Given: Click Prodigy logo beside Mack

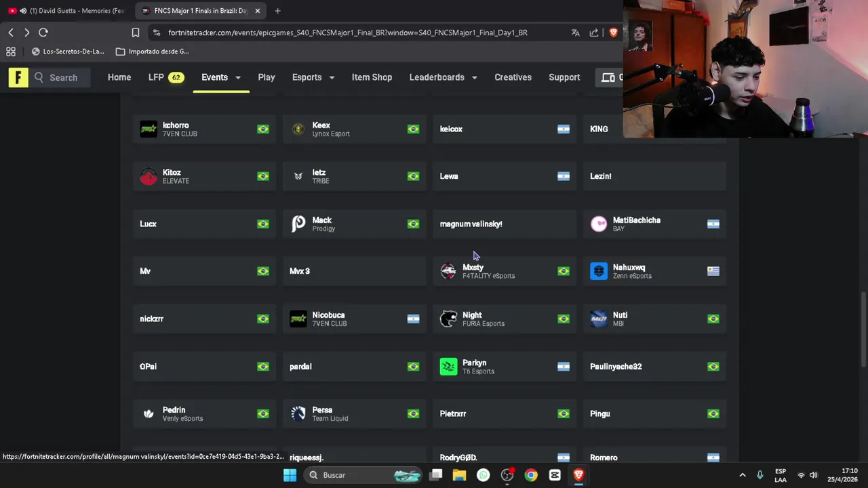Looking at the screenshot, I should click(x=298, y=224).
